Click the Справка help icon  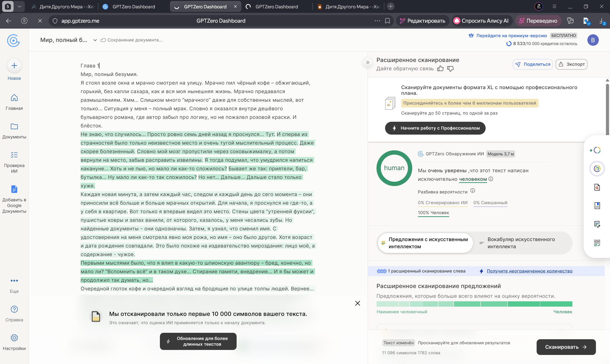14,309
